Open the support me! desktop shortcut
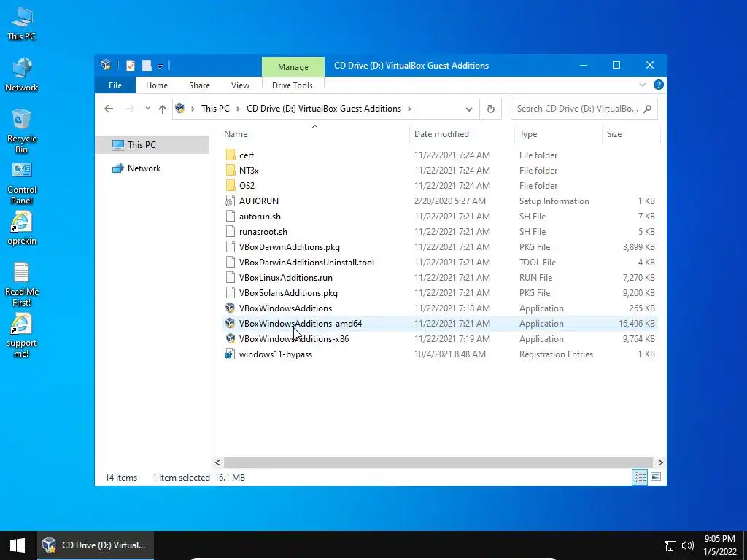Viewport: 747px width, 560px height. [21, 335]
